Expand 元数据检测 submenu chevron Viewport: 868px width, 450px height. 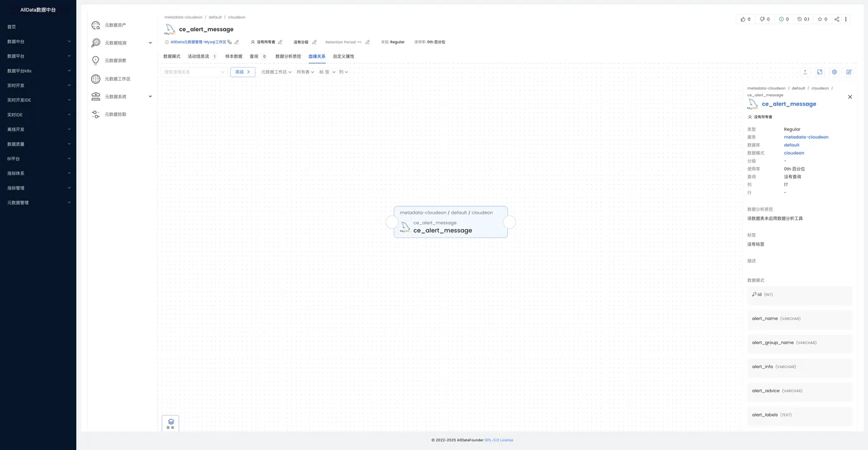coord(150,43)
